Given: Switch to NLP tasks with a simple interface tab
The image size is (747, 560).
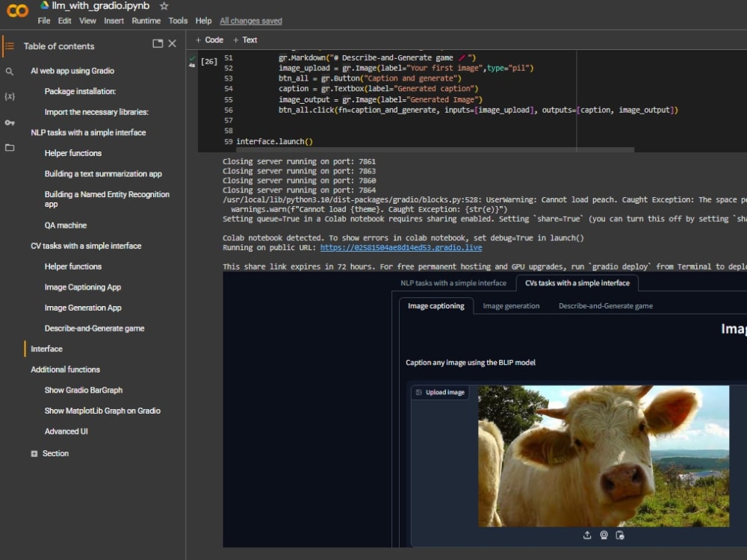Looking at the screenshot, I should [453, 283].
